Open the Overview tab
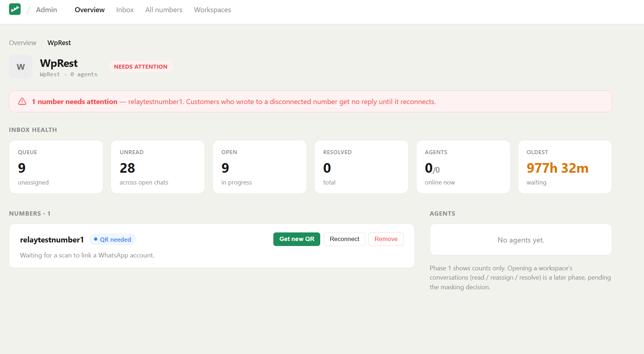The height and width of the screenshot is (354, 644). (89, 10)
